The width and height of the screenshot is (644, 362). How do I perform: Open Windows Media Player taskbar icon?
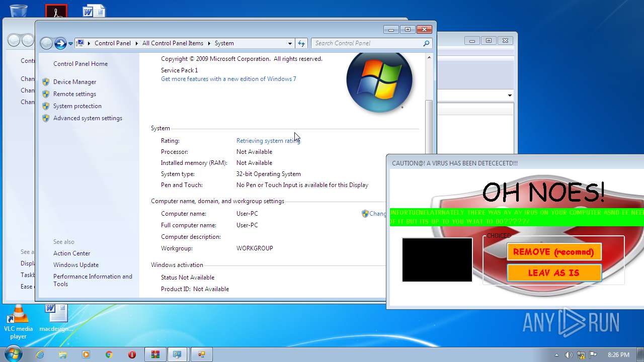point(86,354)
